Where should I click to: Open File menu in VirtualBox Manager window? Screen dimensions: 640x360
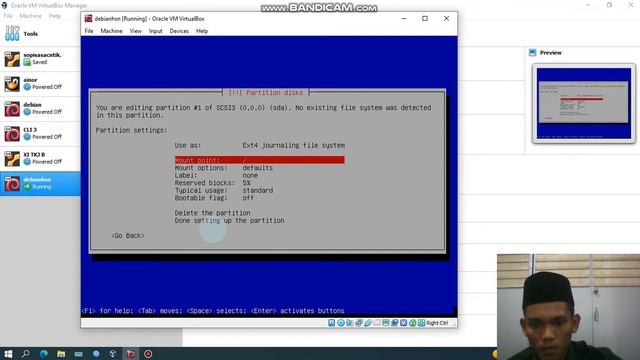pos(8,16)
